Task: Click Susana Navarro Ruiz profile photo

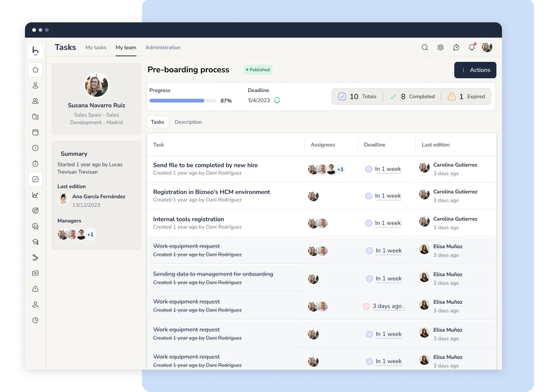Action: point(97,85)
